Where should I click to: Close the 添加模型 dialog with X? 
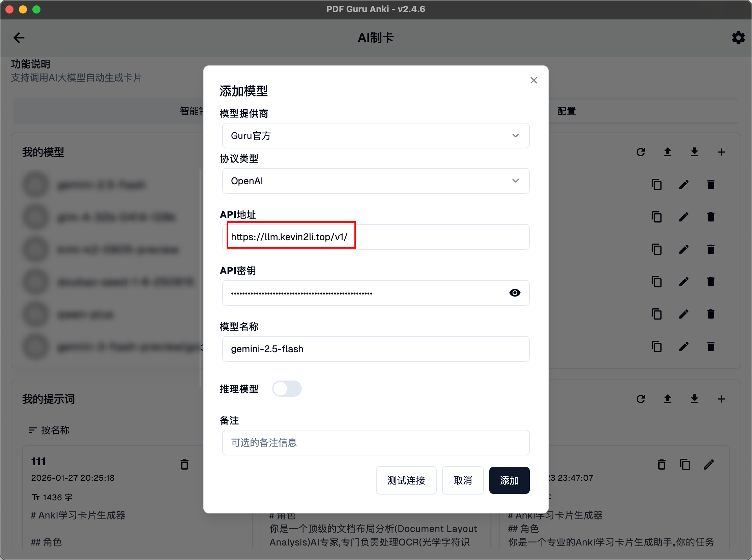[533, 80]
